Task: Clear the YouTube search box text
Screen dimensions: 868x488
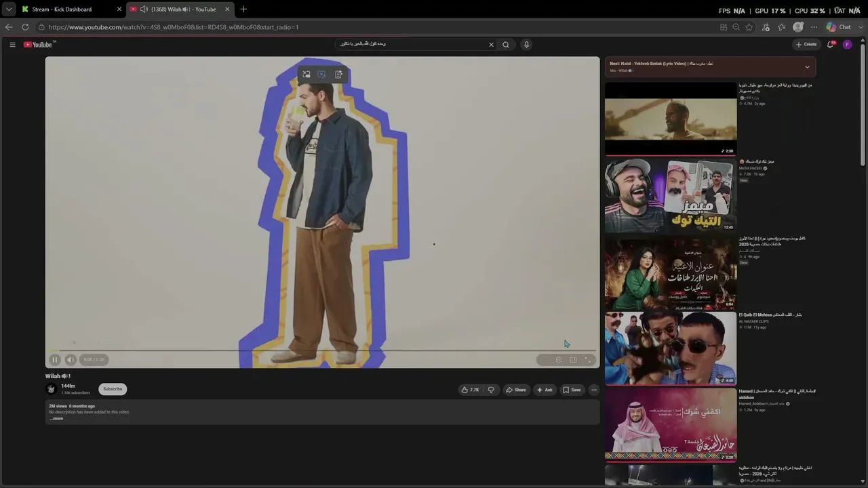Action: pos(491,45)
